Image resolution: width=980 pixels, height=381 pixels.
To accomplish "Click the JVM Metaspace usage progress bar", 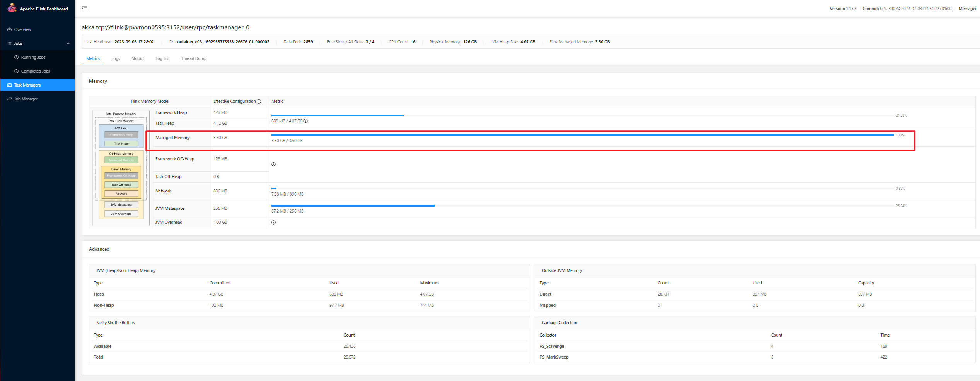I will click(x=582, y=206).
